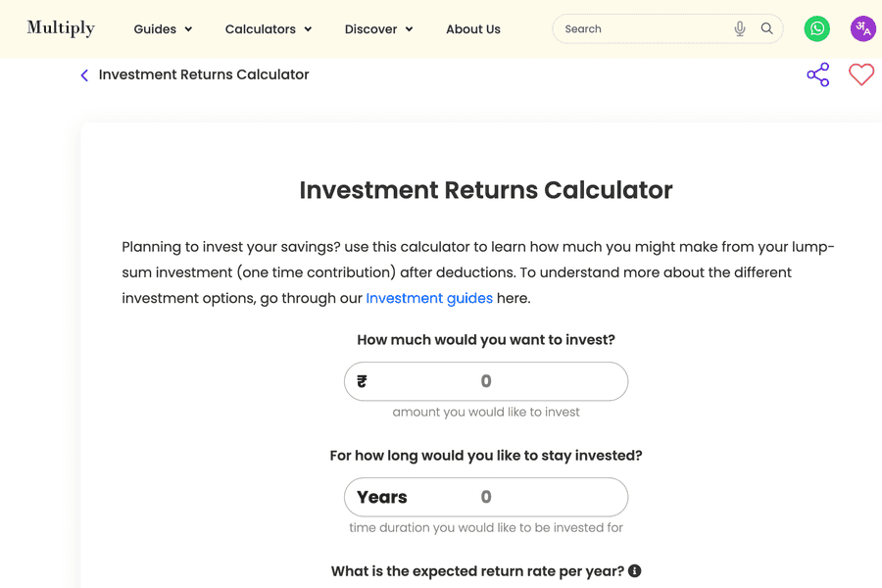Screen dimensions: 882x588
Task: Open the About Us page
Action: pos(473,29)
